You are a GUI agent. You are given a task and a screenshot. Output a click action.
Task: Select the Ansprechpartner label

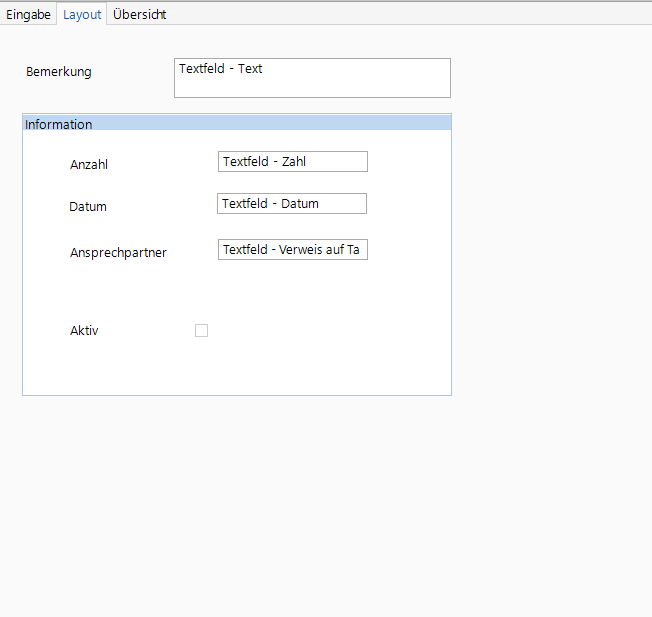point(118,253)
